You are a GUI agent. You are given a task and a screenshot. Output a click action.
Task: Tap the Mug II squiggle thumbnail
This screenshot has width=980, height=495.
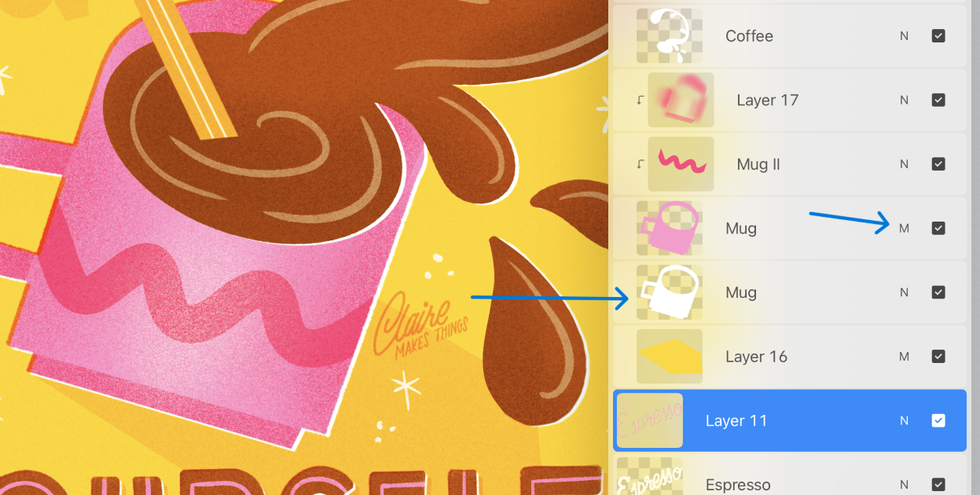(x=681, y=164)
